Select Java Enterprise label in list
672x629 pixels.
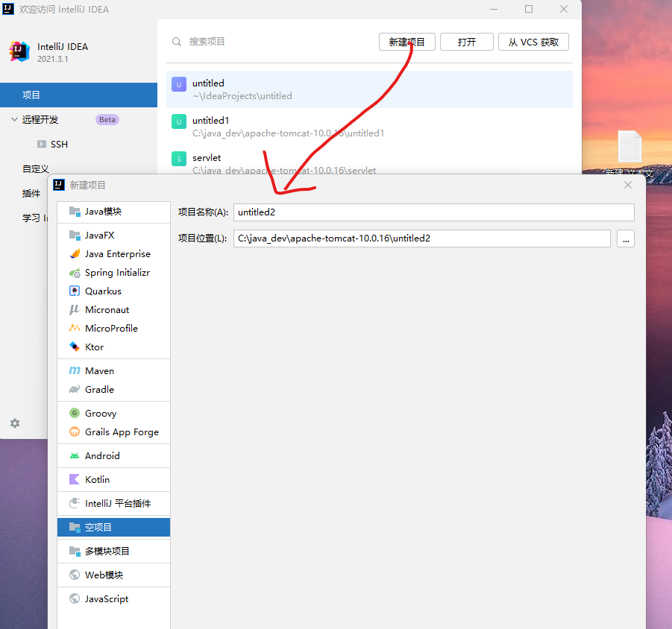(x=118, y=254)
